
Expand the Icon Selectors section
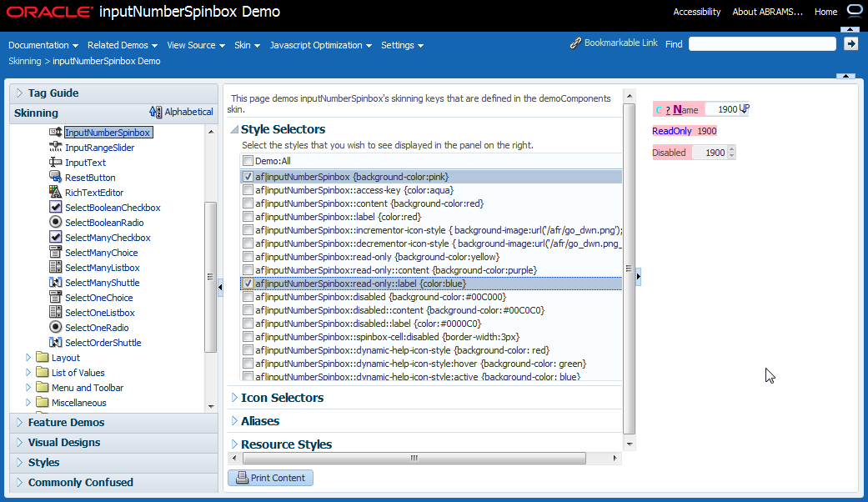234,398
